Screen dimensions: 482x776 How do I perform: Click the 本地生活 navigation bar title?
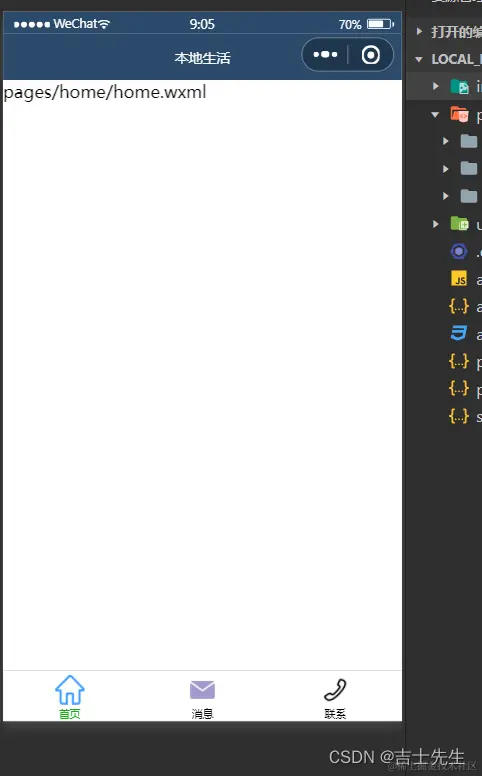(x=202, y=58)
